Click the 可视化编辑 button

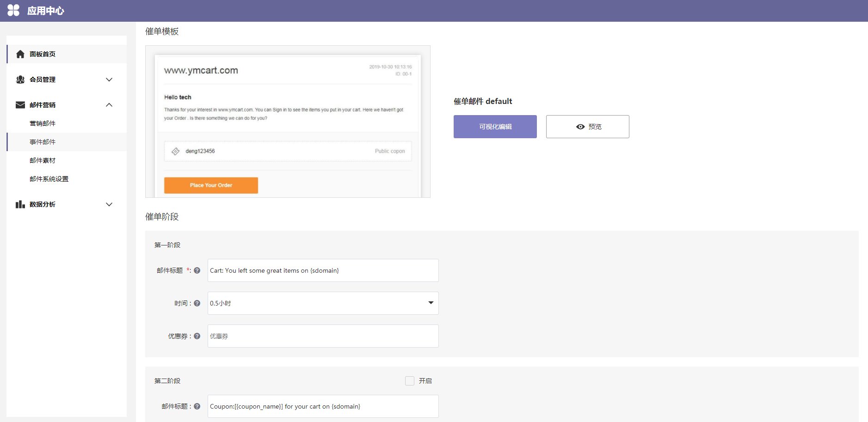[x=495, y=127]
